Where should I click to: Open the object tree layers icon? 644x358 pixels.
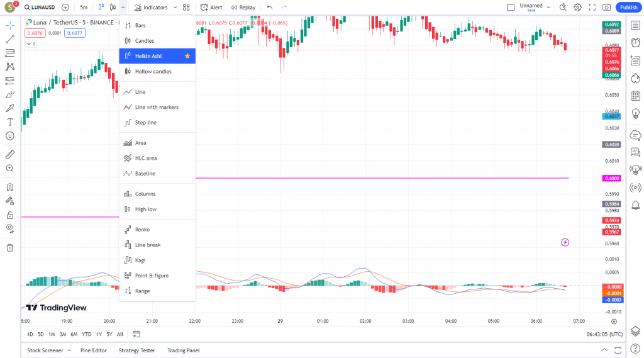point(635,331)
